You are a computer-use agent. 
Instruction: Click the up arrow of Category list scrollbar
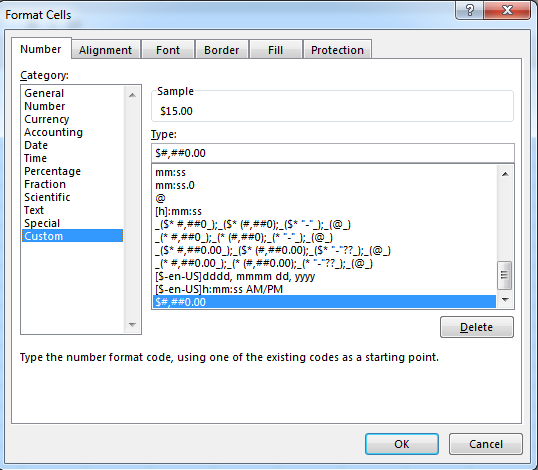click(x=132, y=95)
